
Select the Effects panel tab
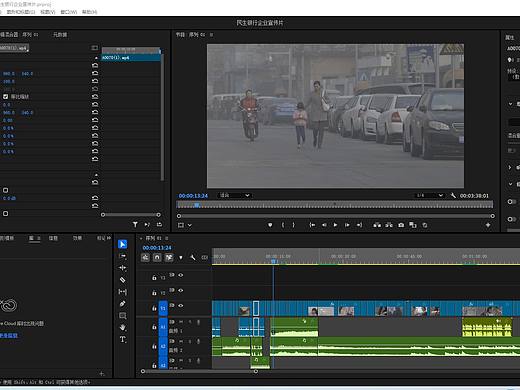77,238
